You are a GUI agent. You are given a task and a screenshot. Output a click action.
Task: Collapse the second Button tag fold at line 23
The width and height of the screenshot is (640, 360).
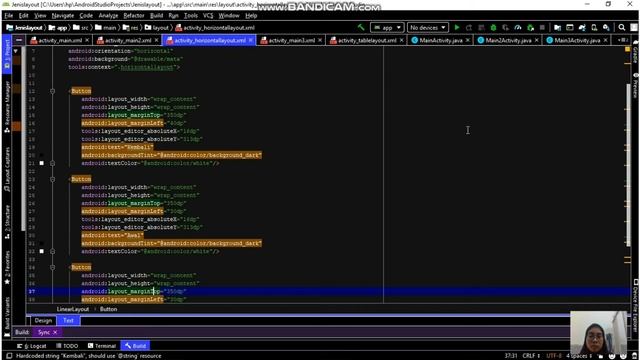[x=52, y=179]
